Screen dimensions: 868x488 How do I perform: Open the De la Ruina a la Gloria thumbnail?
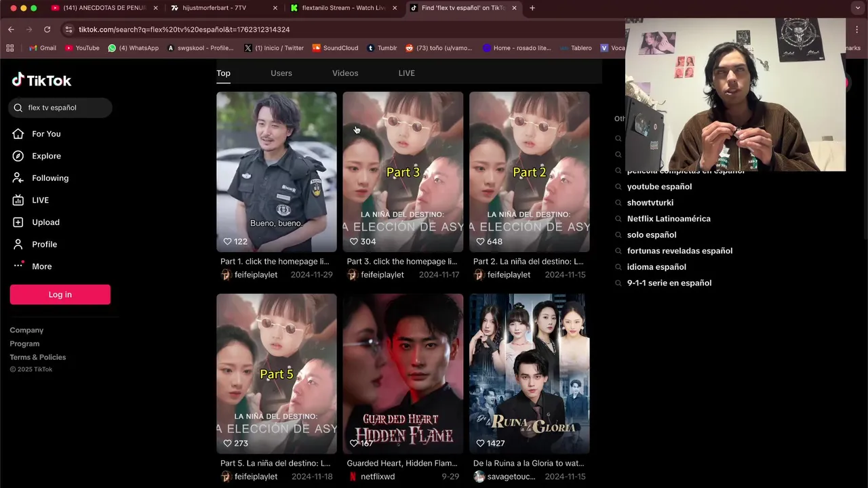530,373
